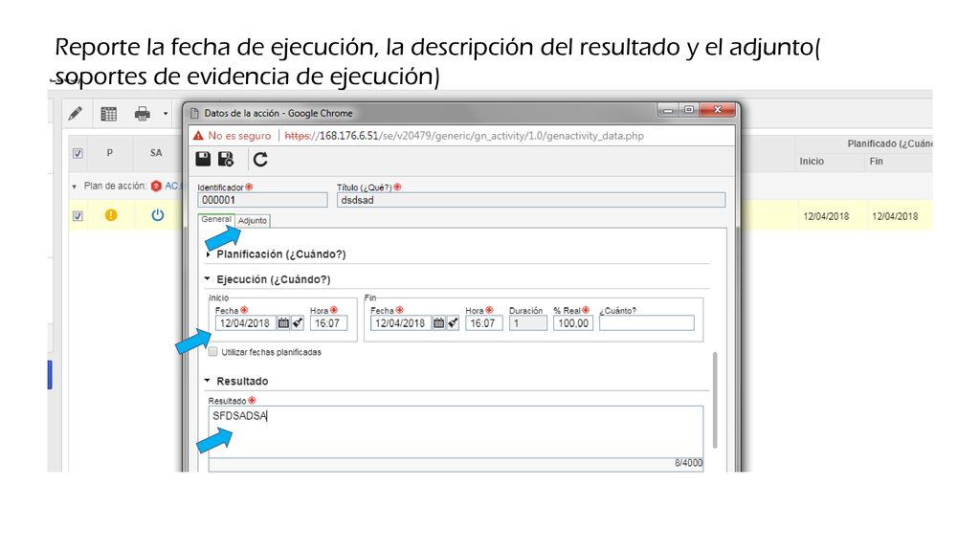Expand the Planificación (¿Cuándo?) section
Image resolution: width=980 pixels, height=551 pixels.
(x=208, y=254)
